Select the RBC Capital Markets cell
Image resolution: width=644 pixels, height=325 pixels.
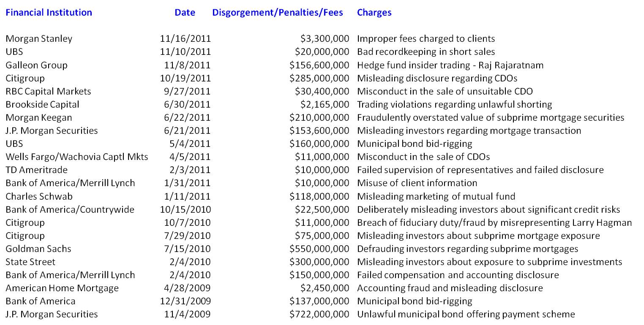click(48, 91)
